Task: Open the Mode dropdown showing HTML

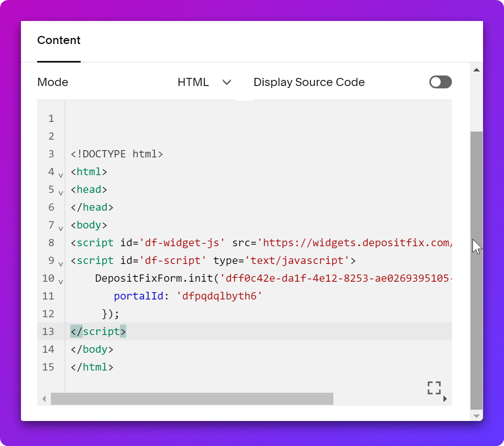Action: point(204,82)
